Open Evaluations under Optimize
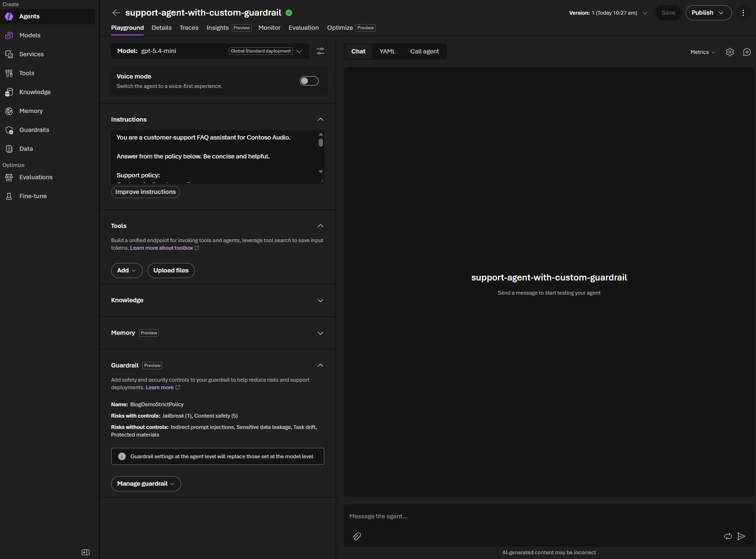Image resolution: width=756 pixels, height=559 pixels. coord(47,177)
